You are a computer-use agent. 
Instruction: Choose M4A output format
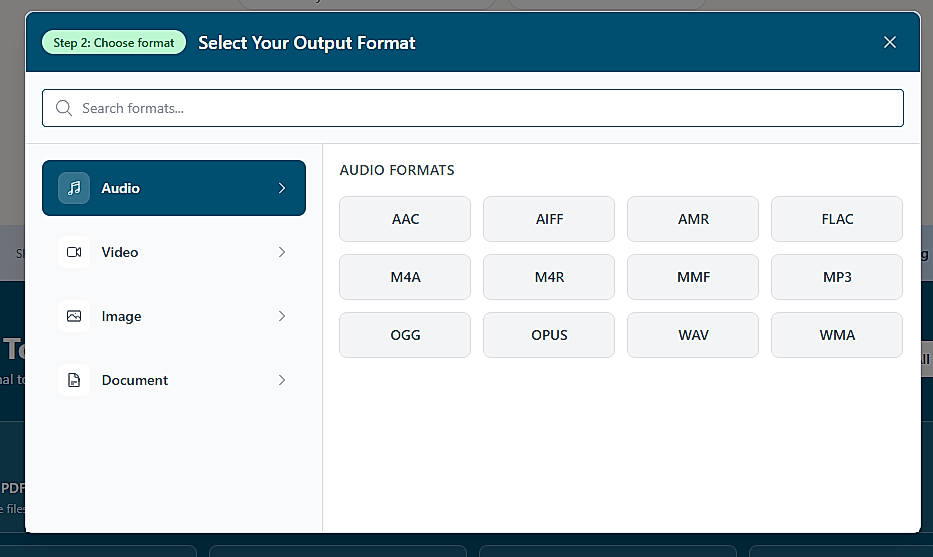405,277
